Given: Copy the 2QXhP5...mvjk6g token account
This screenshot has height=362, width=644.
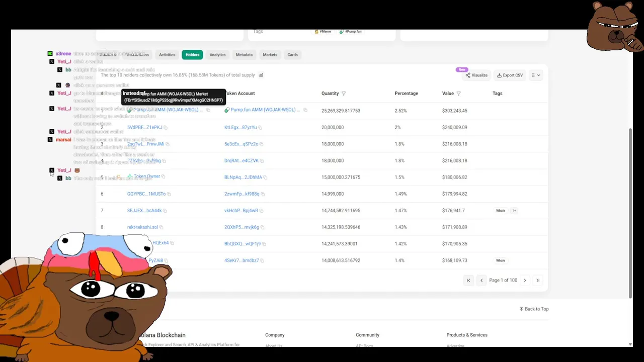Looking at the screenshot, I should [262, 227].
